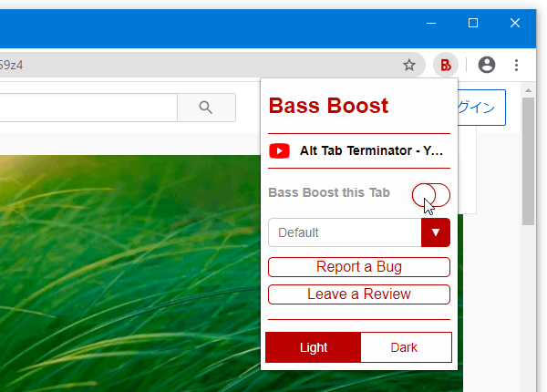
Task: Bookmark this page with the star icon
Action: click(409, 65)
